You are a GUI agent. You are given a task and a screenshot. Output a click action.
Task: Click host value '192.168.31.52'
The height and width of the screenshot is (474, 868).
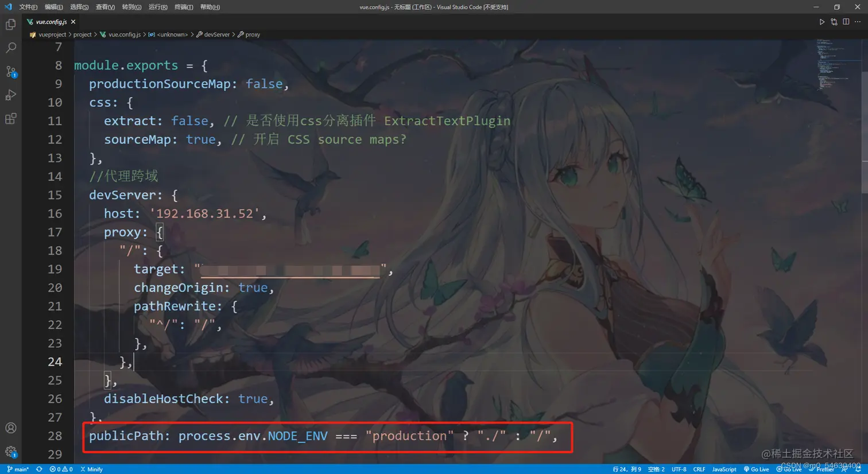(x=204, y=213)
